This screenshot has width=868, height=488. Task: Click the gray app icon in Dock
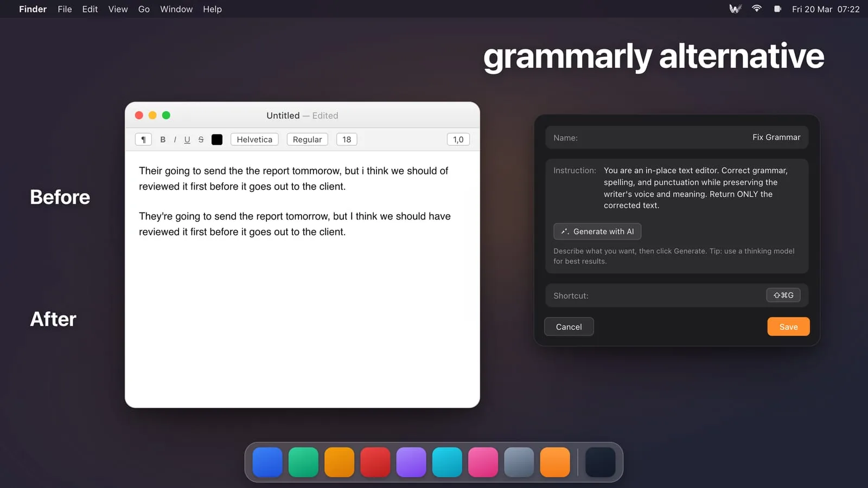pos(519,462)
